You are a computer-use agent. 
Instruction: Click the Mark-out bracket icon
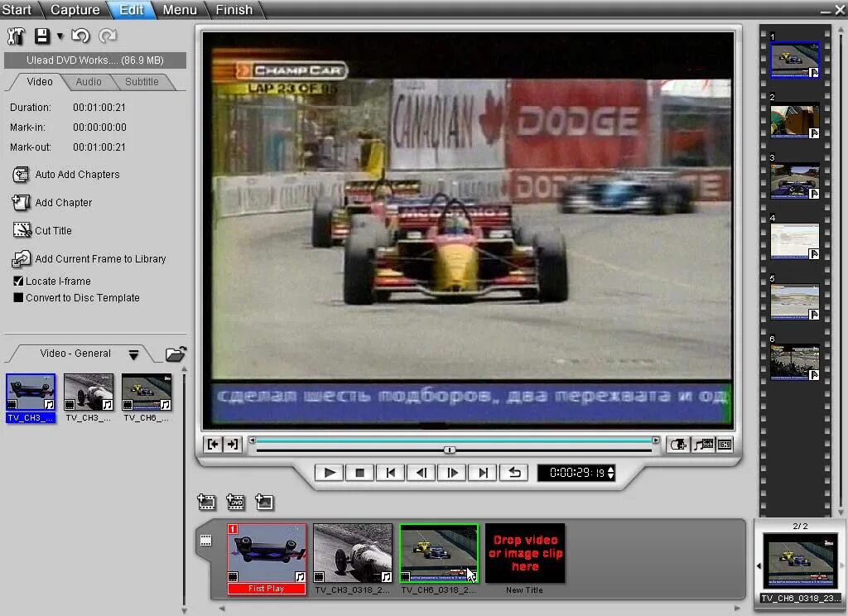click(232, 445)
